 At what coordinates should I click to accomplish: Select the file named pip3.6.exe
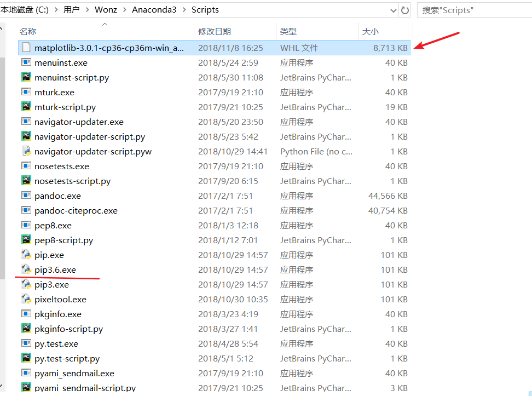55,270
